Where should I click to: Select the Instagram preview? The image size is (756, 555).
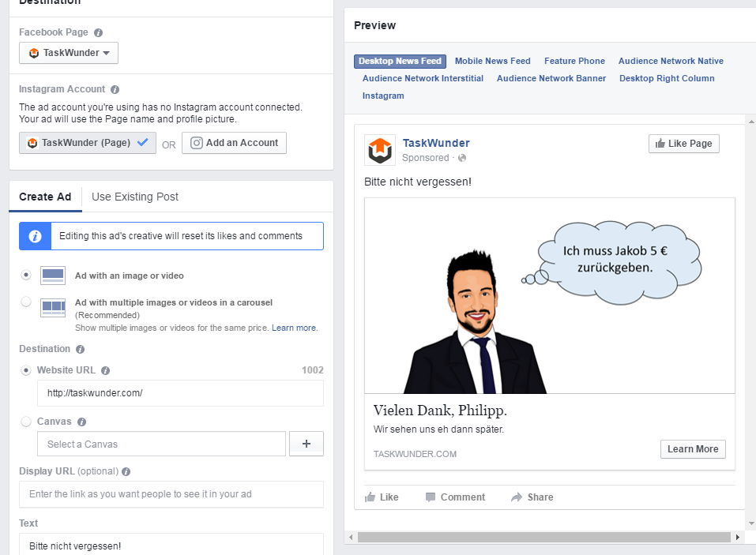[383, 96]
